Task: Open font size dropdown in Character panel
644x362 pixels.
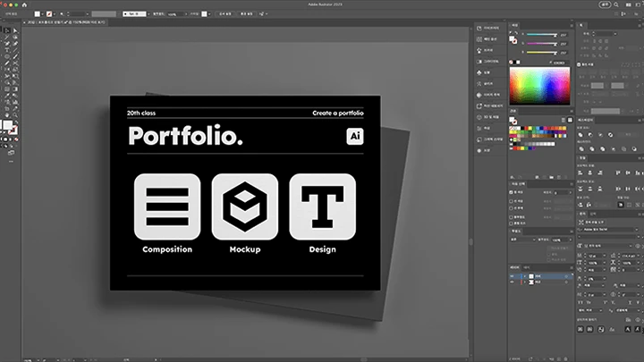Action: coord(604,256)
